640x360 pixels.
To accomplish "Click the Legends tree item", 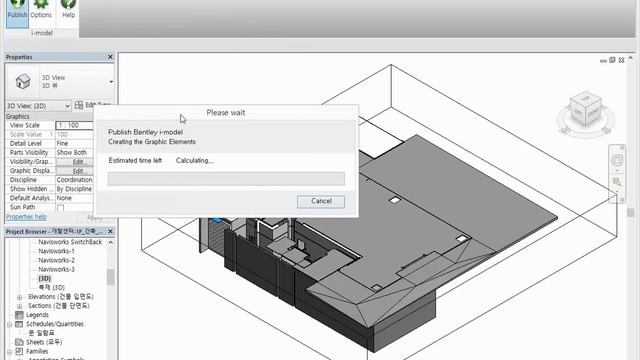I will [37, 315].
